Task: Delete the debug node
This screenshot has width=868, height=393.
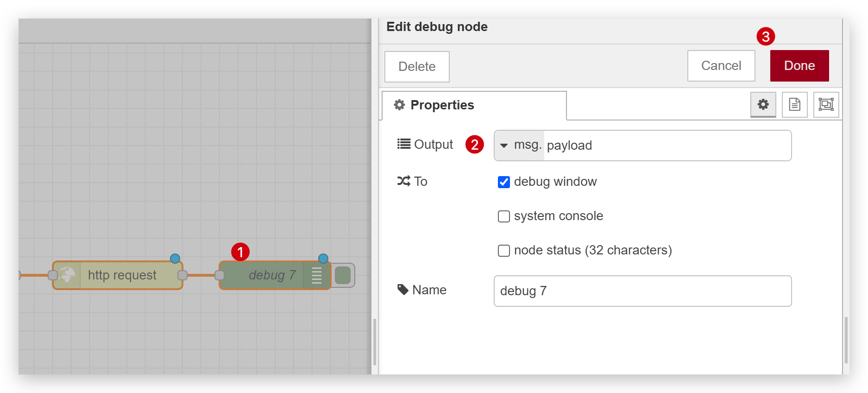Action: pos(417,67)
